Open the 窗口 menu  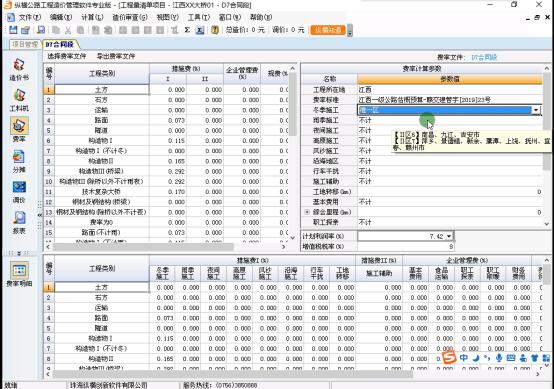(230, 17)
